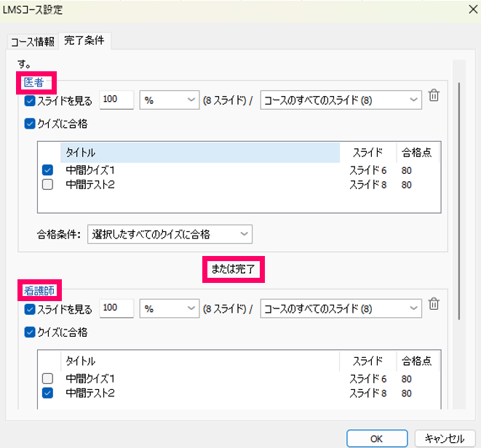Image resolution: width=481 pixels, height=448 pixels.
Task: Toggle スライドを見る checkbox in 看護師 group
Action: pyautogui.click(x=30, y=309)
